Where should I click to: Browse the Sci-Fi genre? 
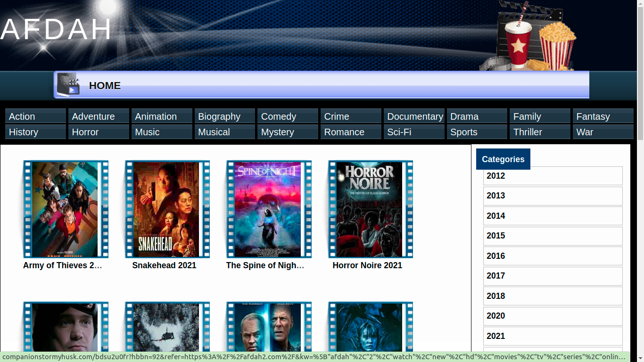point(414,132)
